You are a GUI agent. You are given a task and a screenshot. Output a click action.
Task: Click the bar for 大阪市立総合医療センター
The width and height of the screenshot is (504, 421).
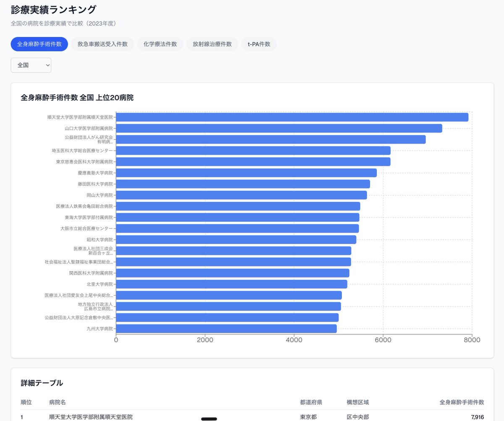click(x=237, y=229)
